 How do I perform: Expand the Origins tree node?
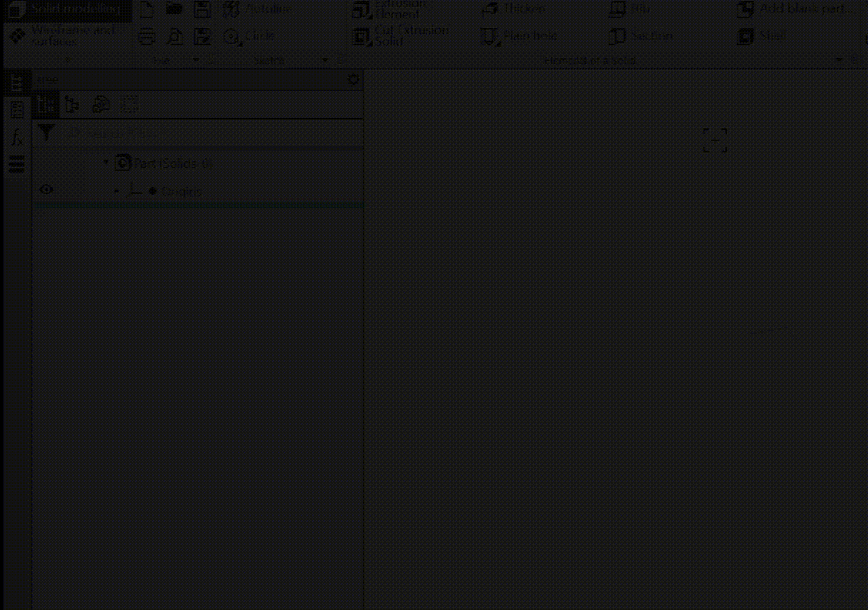(x=117, y=191)
